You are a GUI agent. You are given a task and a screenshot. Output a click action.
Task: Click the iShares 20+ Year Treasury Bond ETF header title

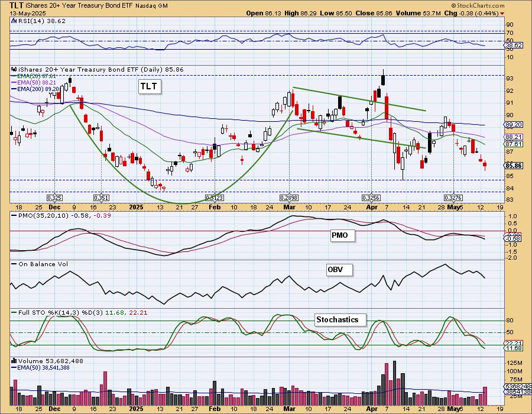coord(80,5)
